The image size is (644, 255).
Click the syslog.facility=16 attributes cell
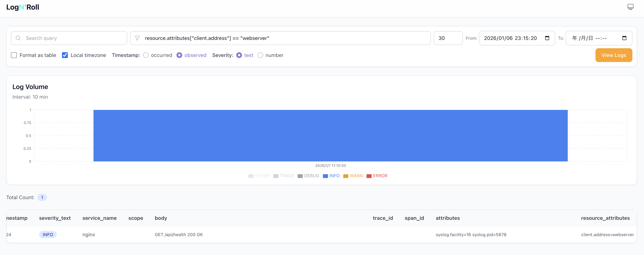point(471,235)
